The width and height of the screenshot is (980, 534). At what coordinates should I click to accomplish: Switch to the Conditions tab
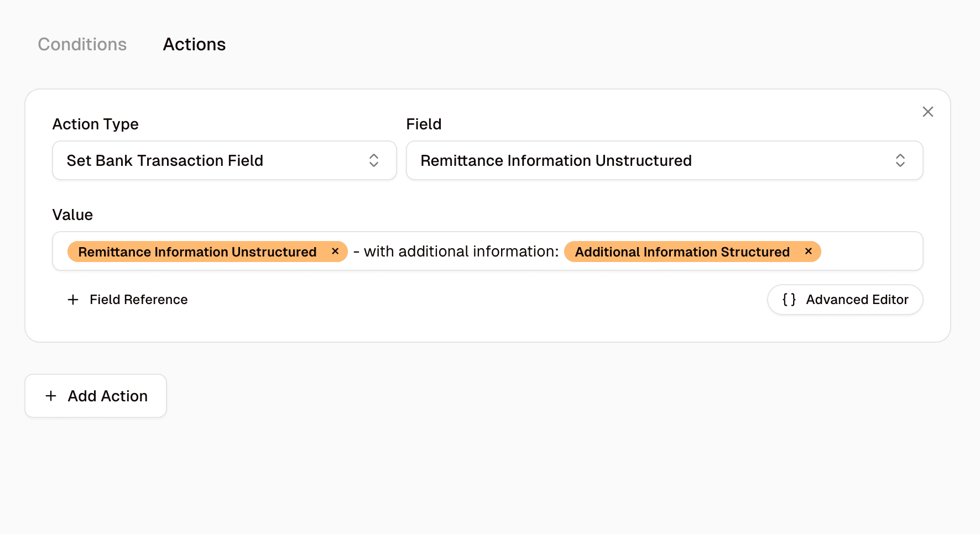82,44
